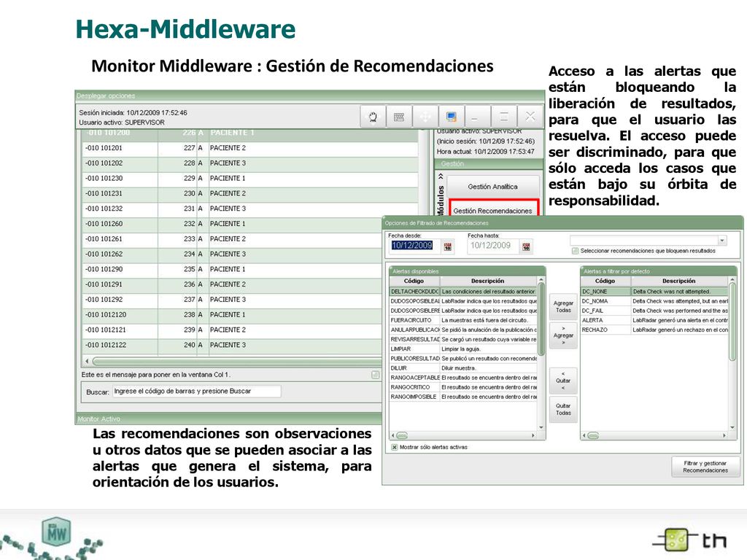
Task: Select the ANULARPUBLICACI alert row
Action: click(463, 330)
